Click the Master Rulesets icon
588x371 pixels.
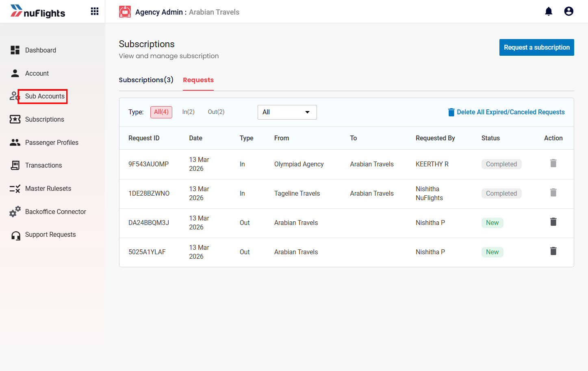(15, 188)
